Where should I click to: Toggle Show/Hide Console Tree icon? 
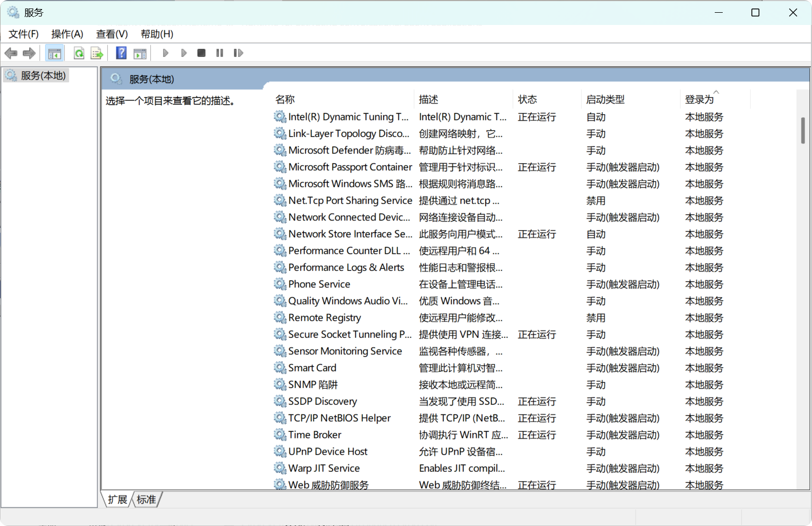pos(54,53)
